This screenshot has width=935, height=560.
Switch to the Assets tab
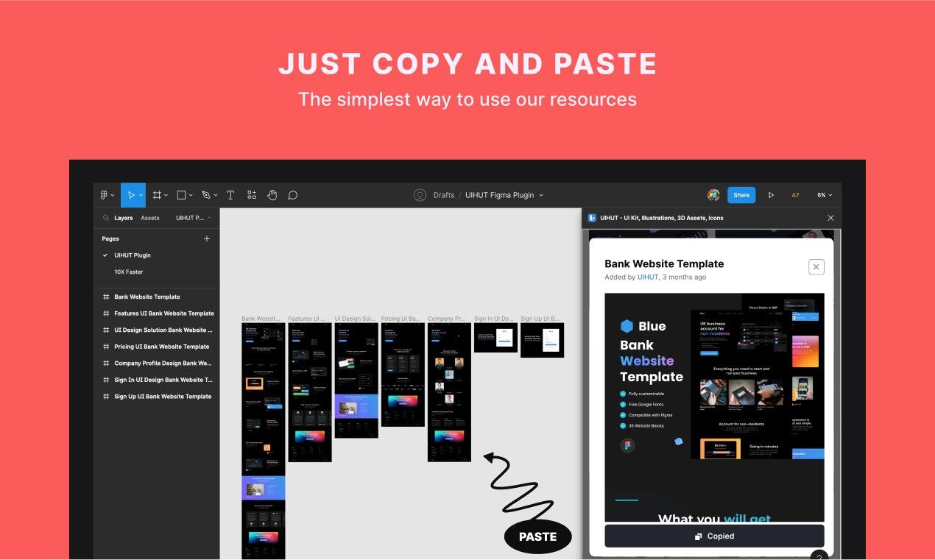point(150,218)
